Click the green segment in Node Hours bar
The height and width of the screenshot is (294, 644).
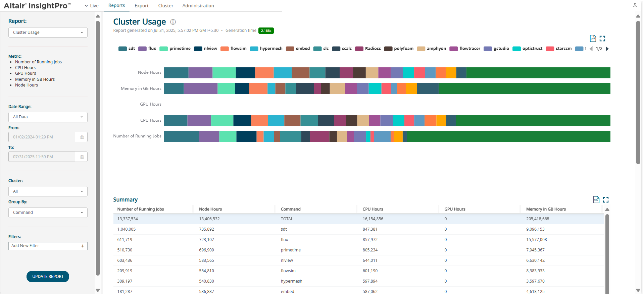[538, 73]
